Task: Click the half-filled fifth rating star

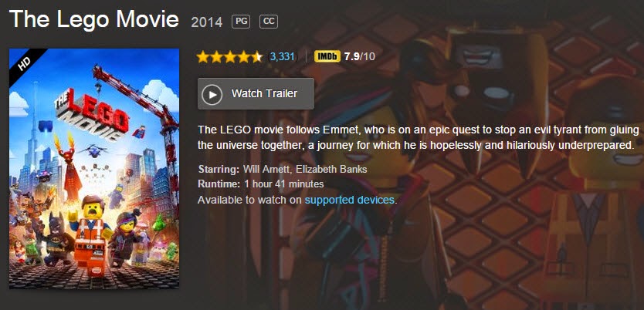Action: coord(256,56)
